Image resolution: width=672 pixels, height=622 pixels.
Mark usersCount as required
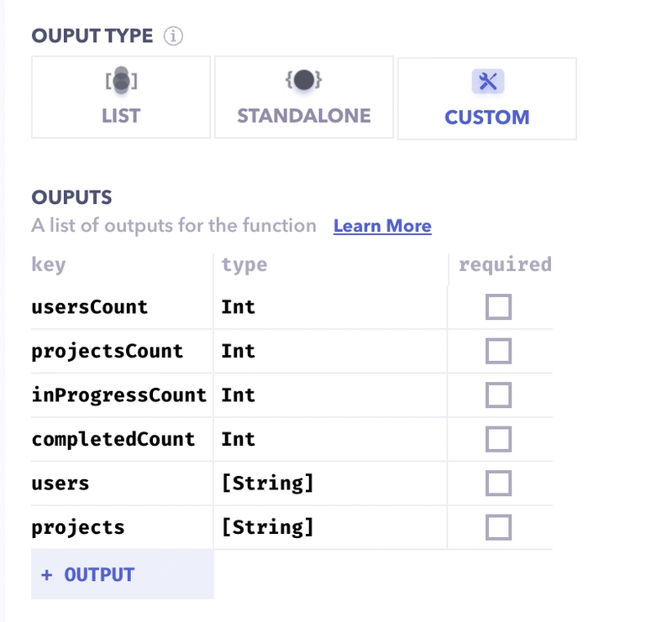498,306
